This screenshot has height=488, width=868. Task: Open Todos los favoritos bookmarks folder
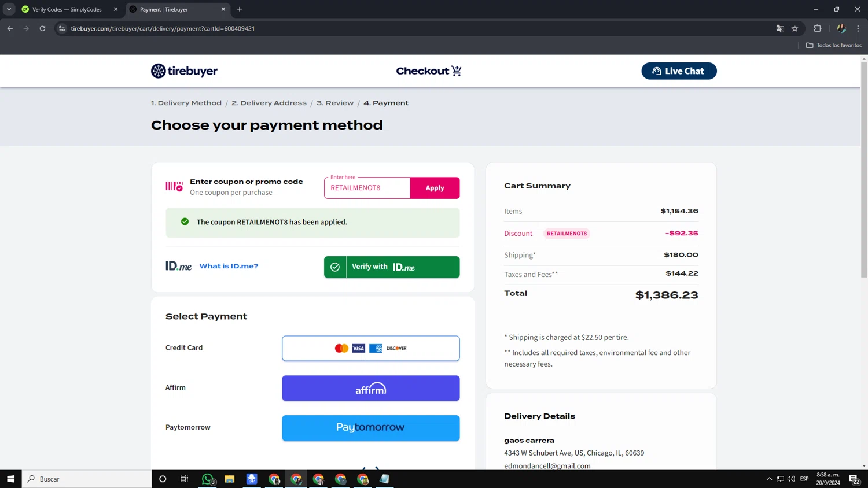(x=834, y=45)
